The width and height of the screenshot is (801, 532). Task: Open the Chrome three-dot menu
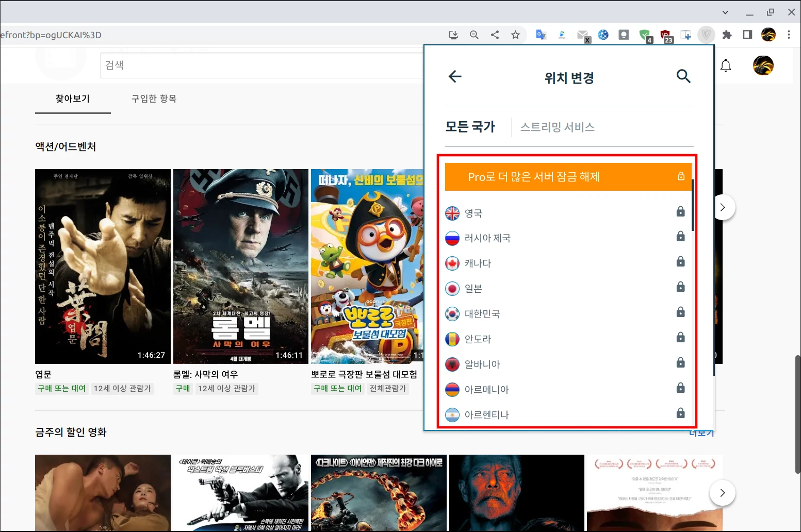(789, 35)
